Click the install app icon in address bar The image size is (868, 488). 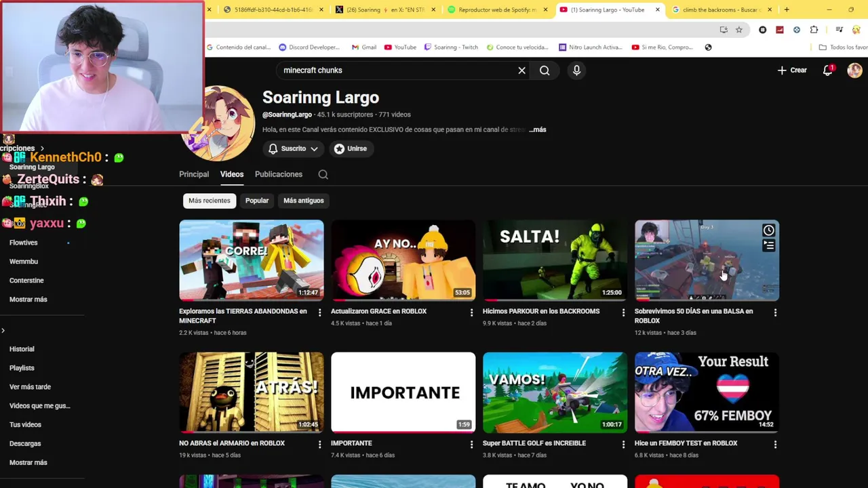point(724,30)
